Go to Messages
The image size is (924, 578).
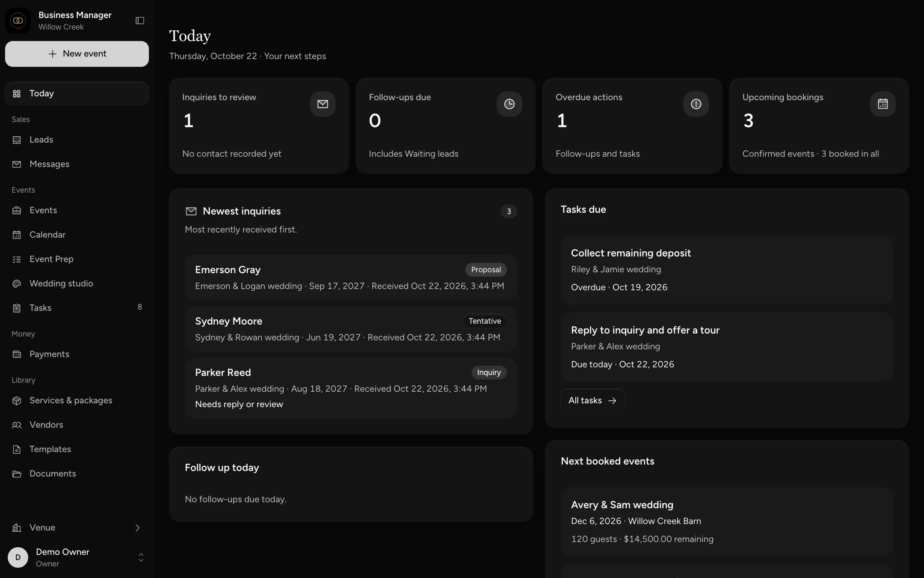pos(77,164)
